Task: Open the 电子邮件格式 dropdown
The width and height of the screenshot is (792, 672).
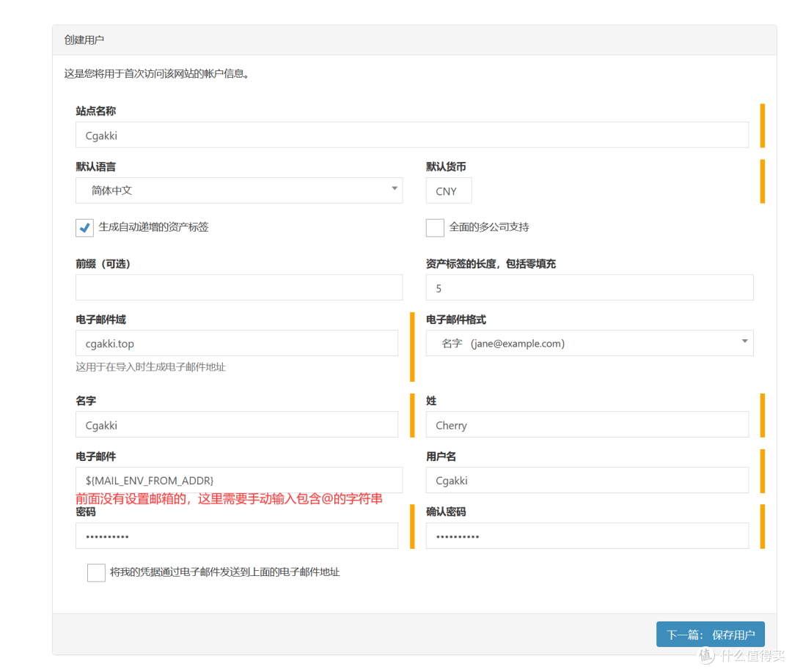Action: point(590,343)
